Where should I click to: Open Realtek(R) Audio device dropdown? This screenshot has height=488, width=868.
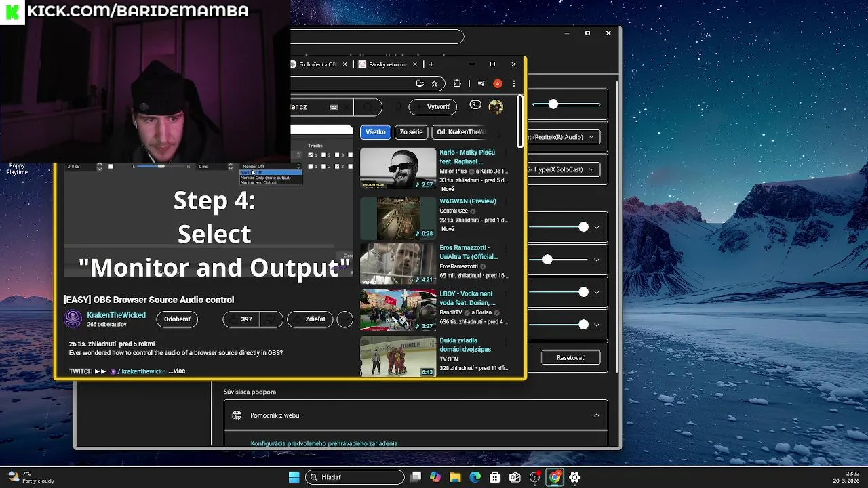564,137
